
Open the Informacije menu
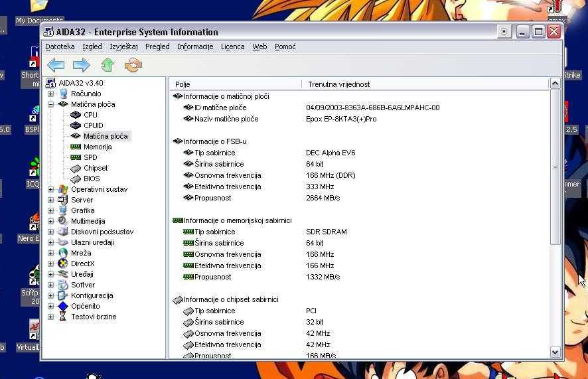point(195,46)
